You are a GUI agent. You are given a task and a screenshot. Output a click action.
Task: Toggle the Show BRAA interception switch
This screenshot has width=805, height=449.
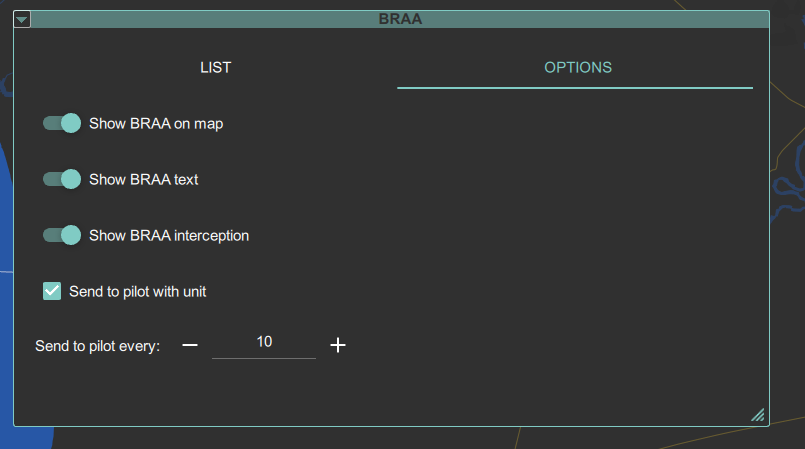point(62,235)
